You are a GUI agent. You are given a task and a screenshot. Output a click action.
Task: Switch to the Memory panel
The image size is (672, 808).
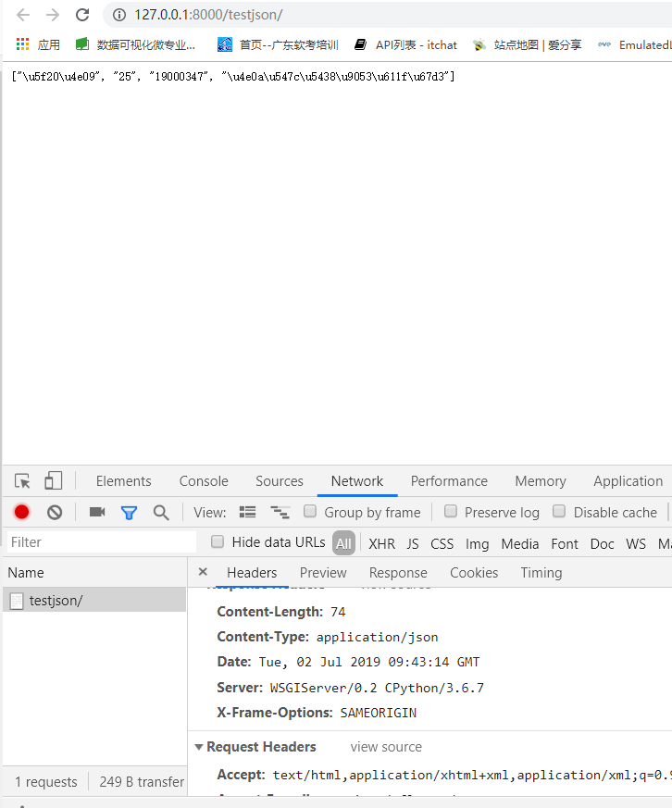(541, 480)
